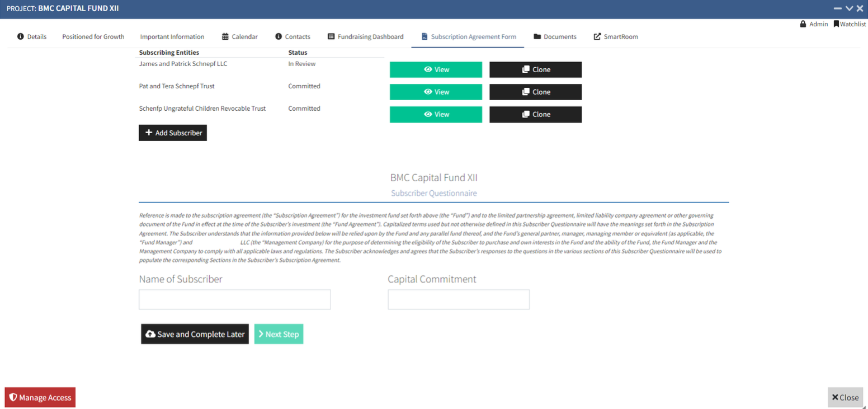This screenshot has height=409, width=868.
Task: Click the Add Subscriber button
Action: [173, 133]
